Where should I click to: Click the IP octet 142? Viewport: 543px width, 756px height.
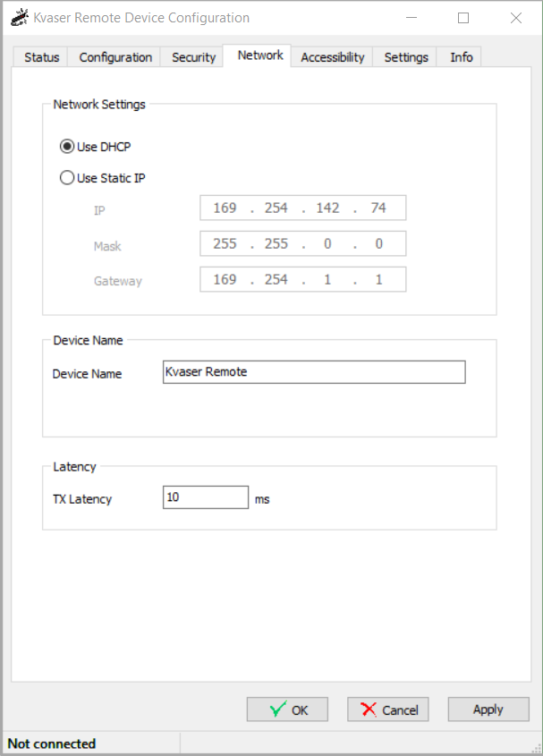[327, 208]
